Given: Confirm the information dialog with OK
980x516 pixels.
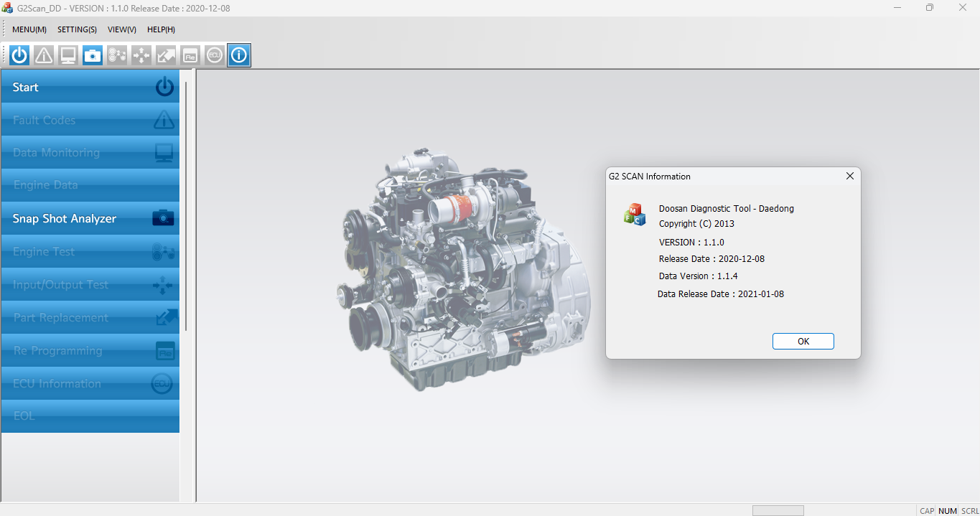Looking at the screenshot, I should tap(803, 342).
